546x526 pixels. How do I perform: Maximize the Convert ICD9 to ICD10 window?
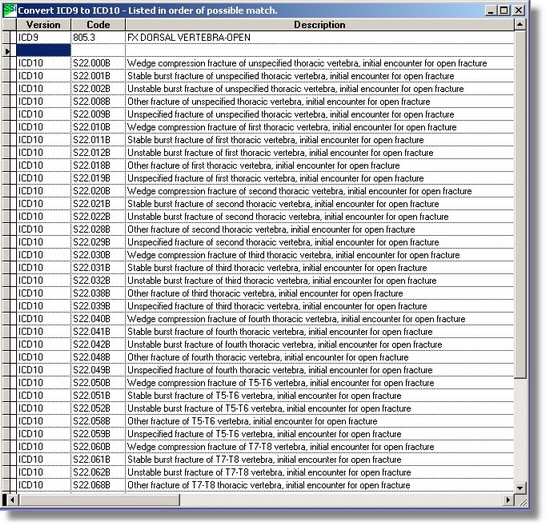click(x=504, y=10)
